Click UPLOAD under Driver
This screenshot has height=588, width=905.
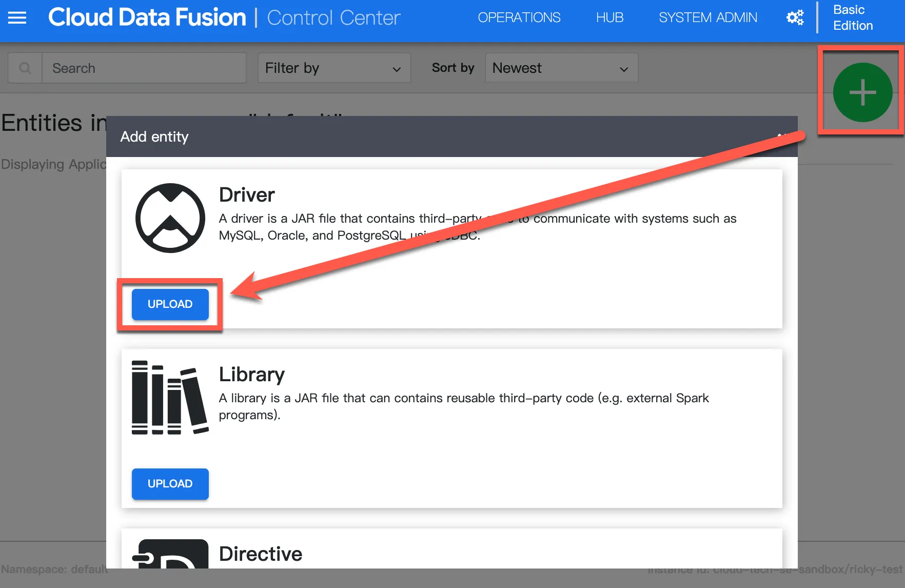point(170,304)
